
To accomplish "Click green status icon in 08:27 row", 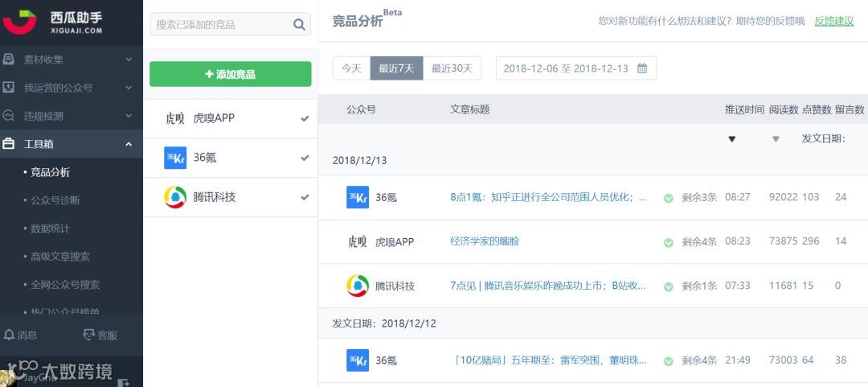I will pyautogui.click(x=668, y=198).
